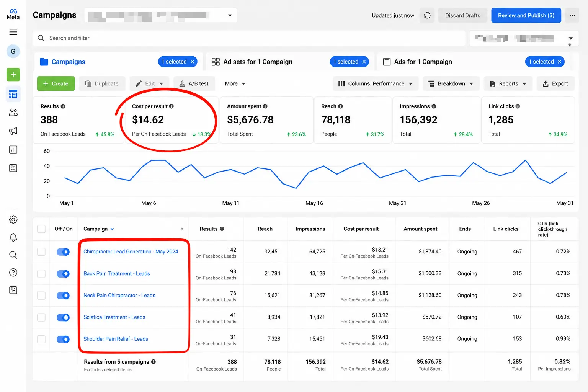Open the hamburger menu in sidebar
Screen dimensions: 588x392
13,32
